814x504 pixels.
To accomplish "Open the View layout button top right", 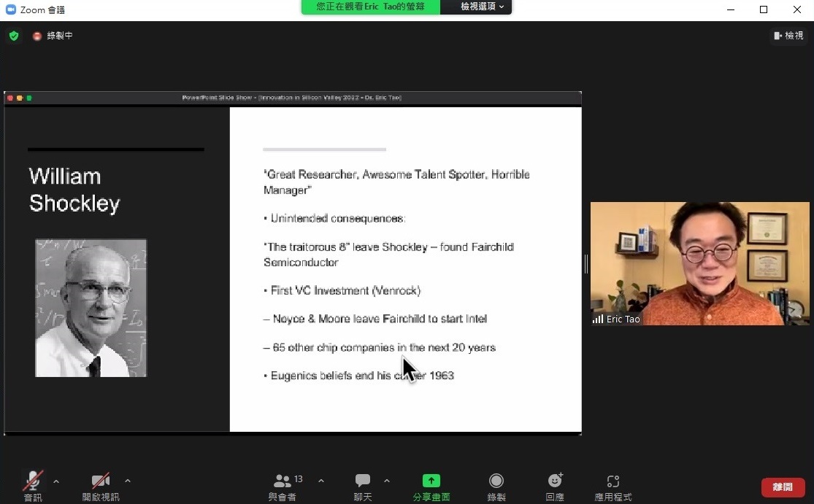I will pos(788,36).
